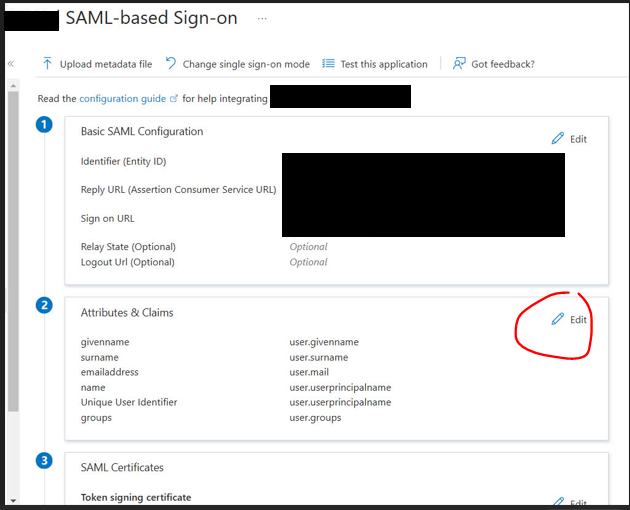Open the ellipsis menu beside the page title

[x=262, y=18]
